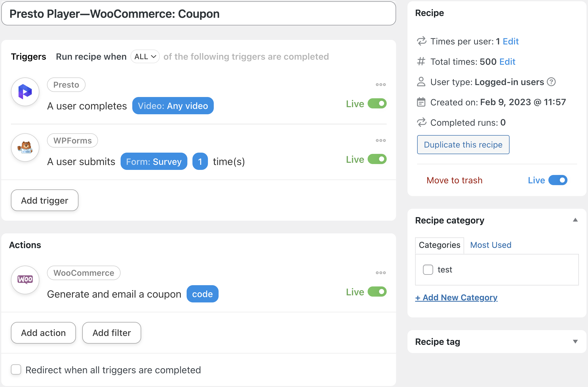
Task: Collapse the Recipe category panel
Action: [x=575, y=220]
